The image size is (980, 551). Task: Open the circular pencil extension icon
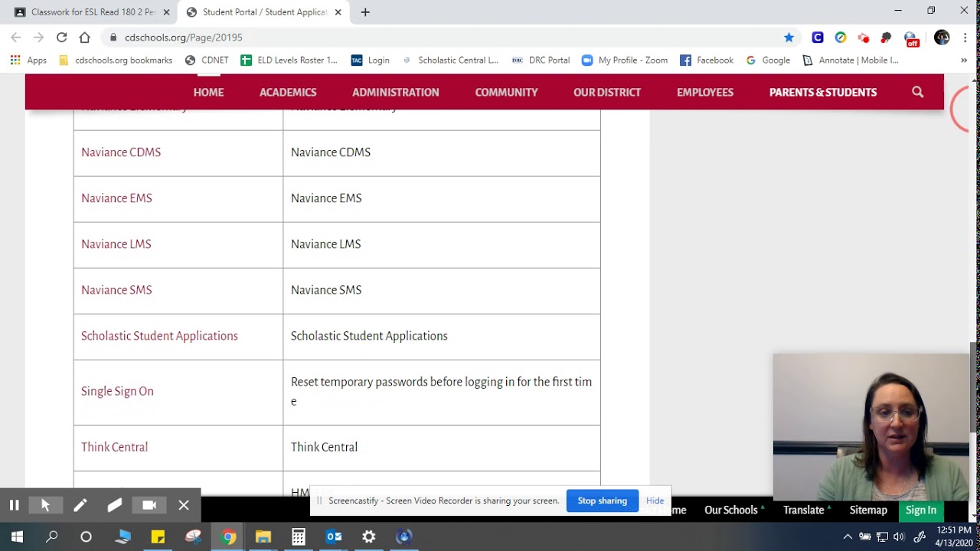pos(841,37)
